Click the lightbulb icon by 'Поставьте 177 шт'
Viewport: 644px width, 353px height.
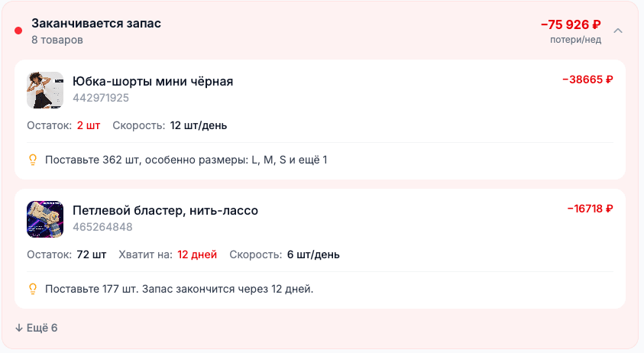point(33,289)
